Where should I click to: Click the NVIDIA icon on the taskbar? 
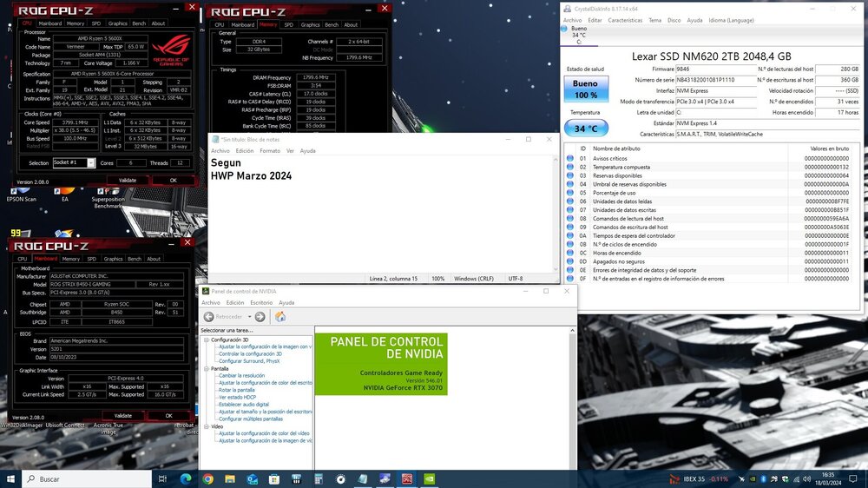[x=429, y=478]
